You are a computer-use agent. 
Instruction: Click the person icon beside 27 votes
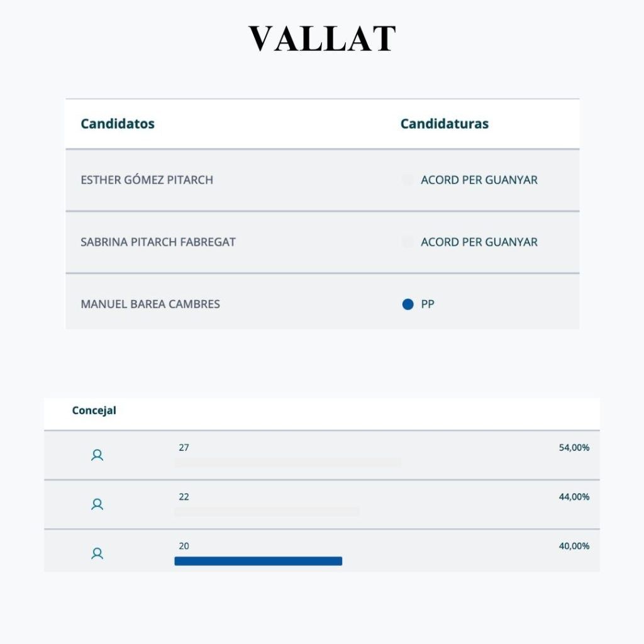[97, 455]
